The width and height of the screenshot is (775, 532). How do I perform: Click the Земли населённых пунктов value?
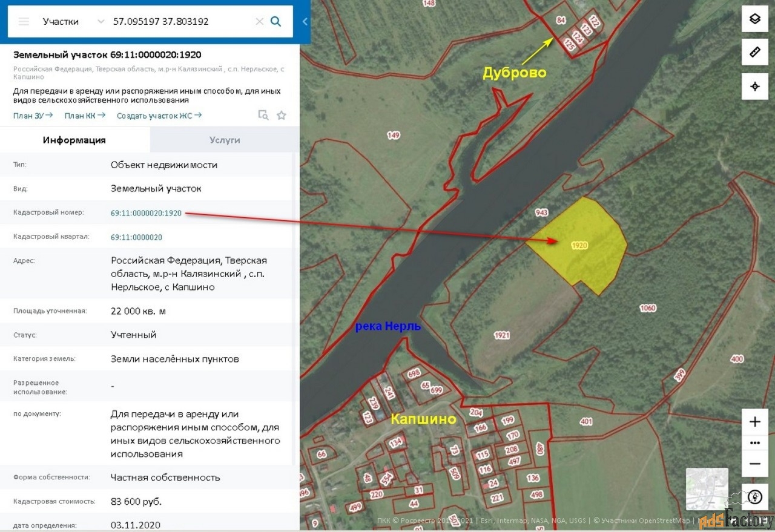coord(174,359)
